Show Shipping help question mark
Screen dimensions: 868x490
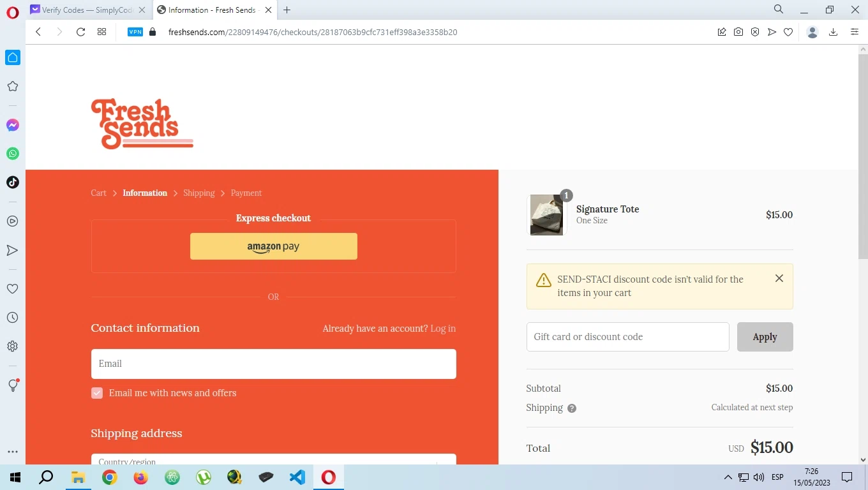coord(572,408)
